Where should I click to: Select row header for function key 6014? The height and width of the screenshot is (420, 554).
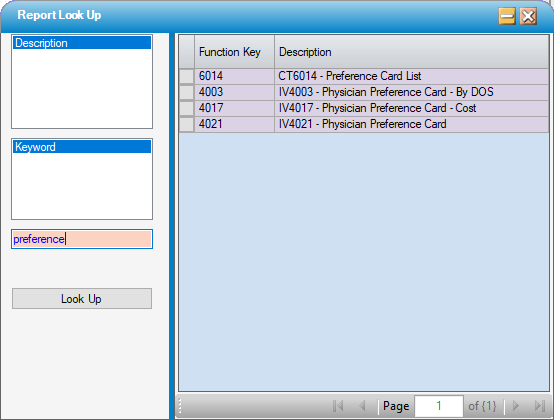[187, 76]
